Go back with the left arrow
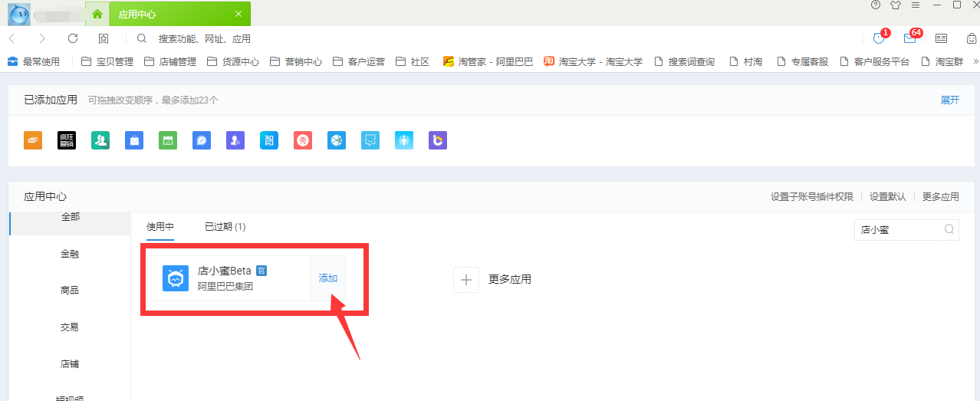 [12, 38]
